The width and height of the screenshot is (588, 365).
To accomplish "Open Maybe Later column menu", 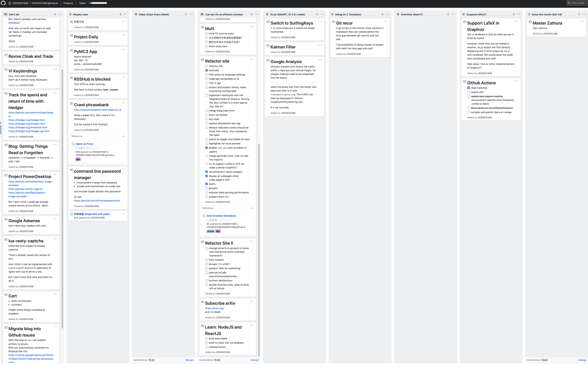I will [126, 14].
